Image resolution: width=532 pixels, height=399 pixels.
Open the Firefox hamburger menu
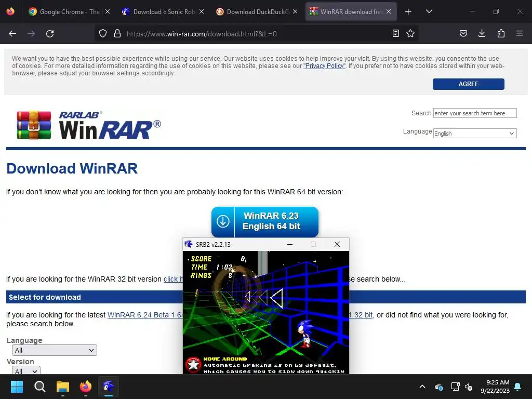click(x=520, y=33)
